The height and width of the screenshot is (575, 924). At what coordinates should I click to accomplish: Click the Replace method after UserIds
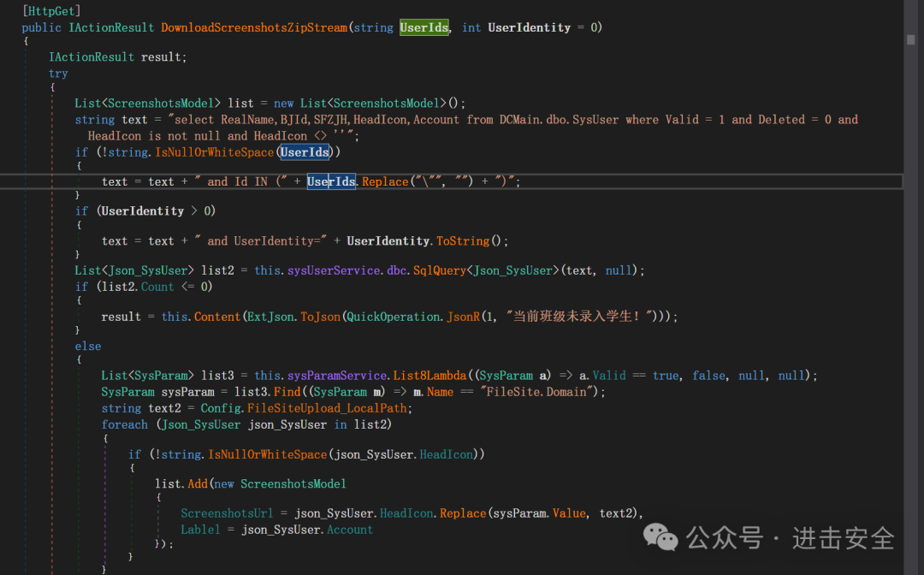[385, 182]
